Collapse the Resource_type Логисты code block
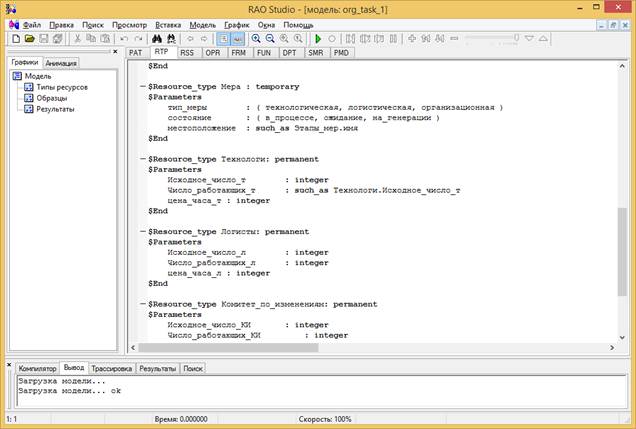 (142, 232)
